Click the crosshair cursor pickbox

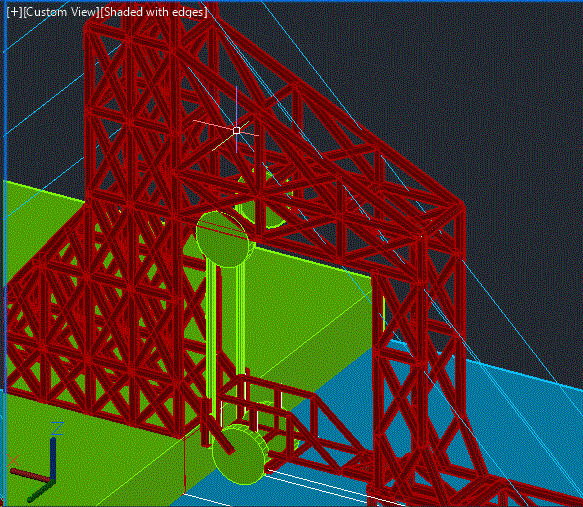(236, 130)
